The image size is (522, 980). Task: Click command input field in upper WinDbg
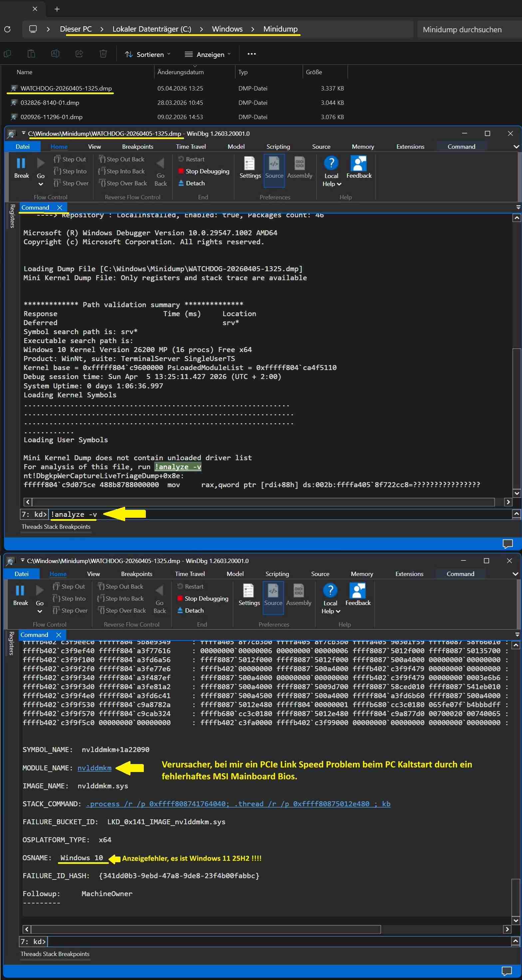click(x=280, y=514)
